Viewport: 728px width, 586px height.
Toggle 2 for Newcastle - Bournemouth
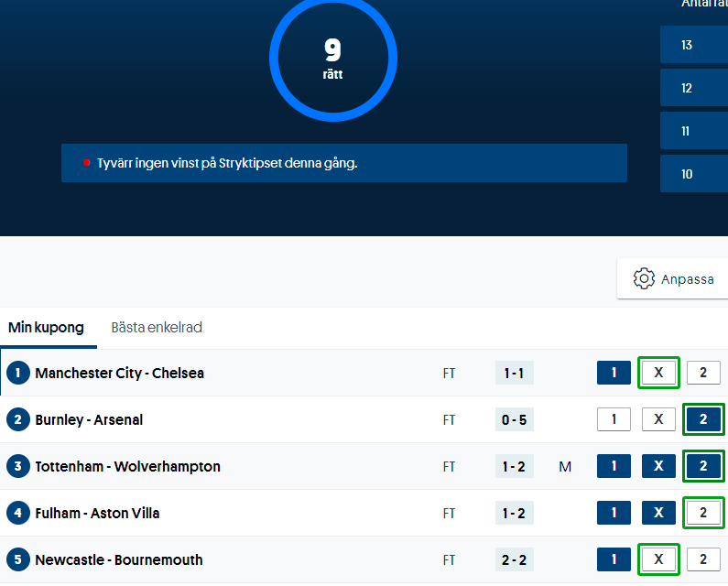[703, 559]
